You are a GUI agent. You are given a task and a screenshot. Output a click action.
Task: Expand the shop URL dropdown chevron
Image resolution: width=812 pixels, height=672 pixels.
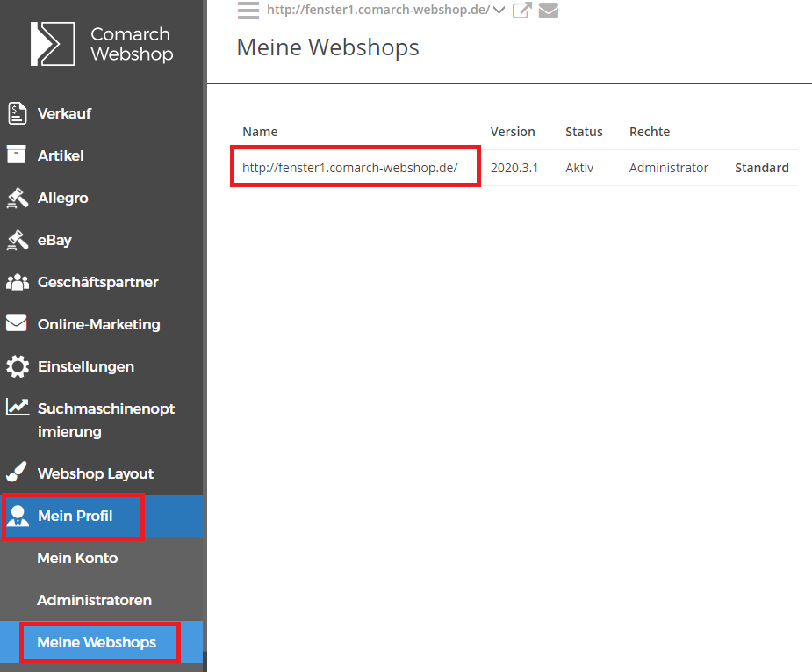pos(499,11)
